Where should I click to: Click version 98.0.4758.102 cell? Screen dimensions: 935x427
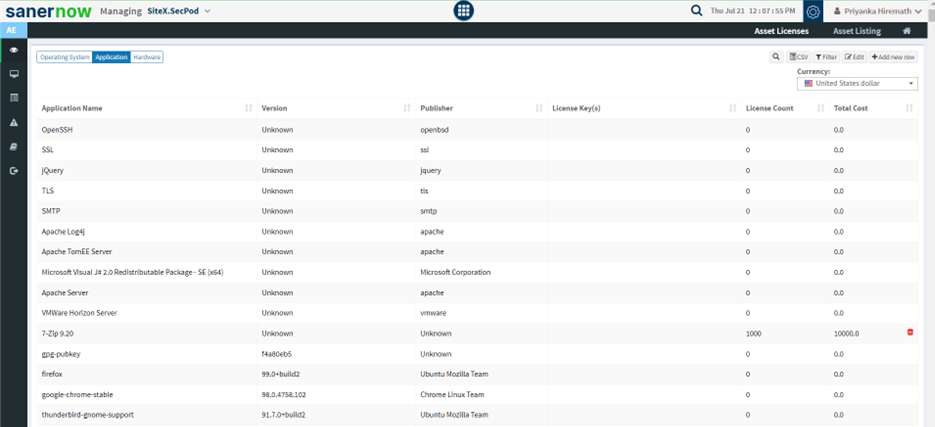point(284,394)
